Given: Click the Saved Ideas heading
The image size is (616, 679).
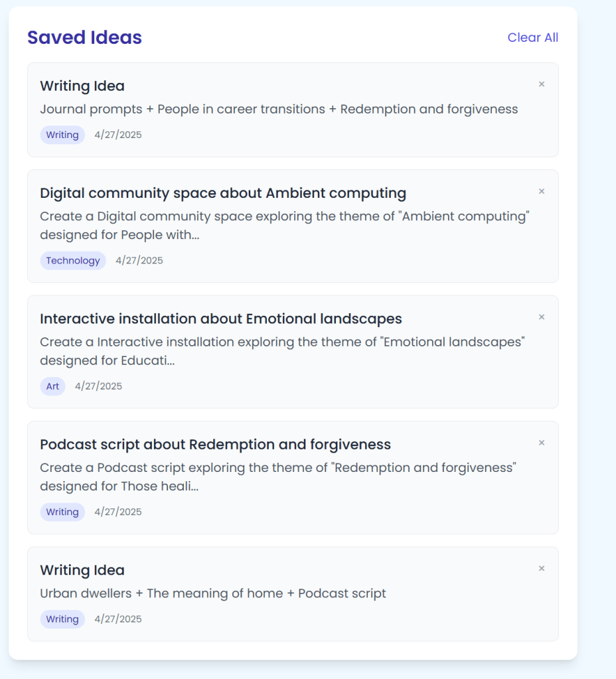Looking at the screenshot, I should point(84,38).
